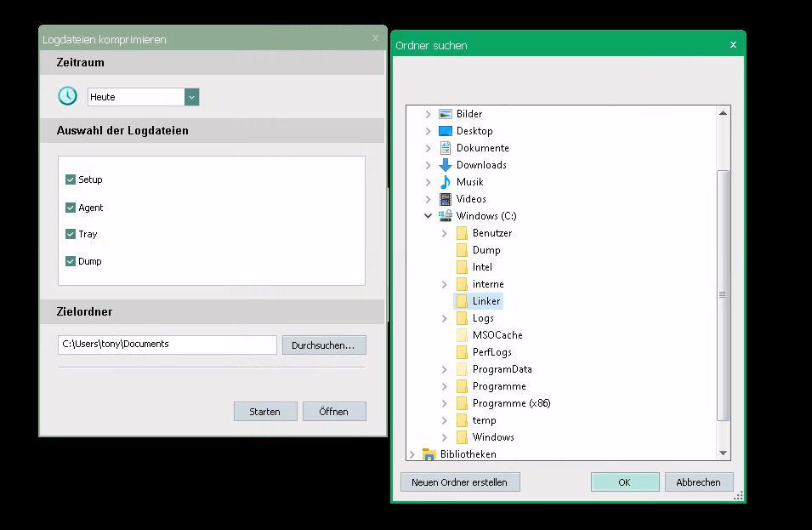Expand the Programme folder node
812x530 pixels.
(445, 386)
